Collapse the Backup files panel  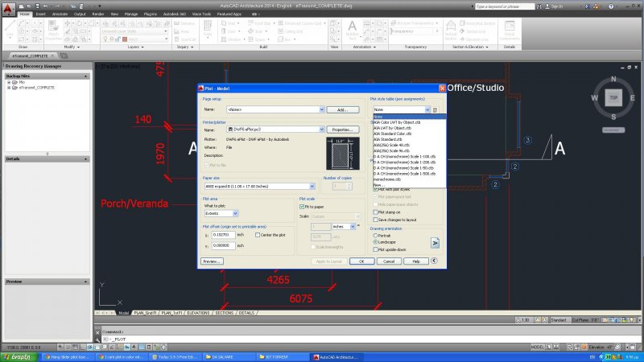pyautogui.click(x=86, y=76)
